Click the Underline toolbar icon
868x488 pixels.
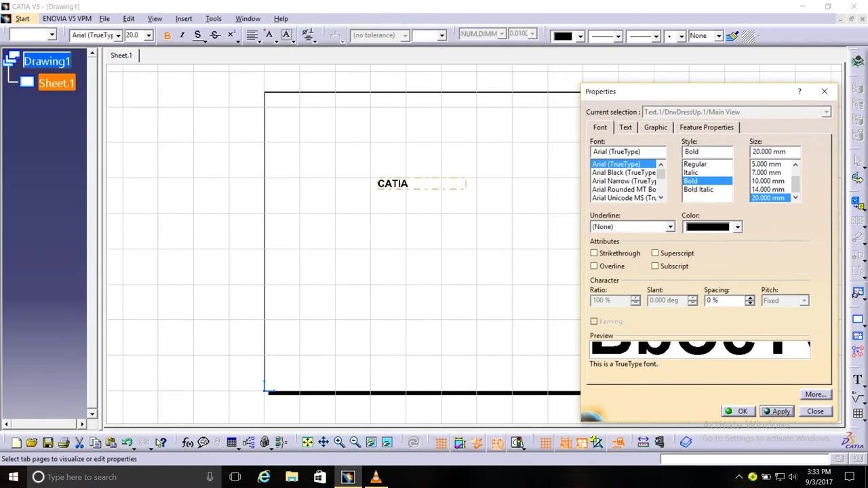coord(198,35)
